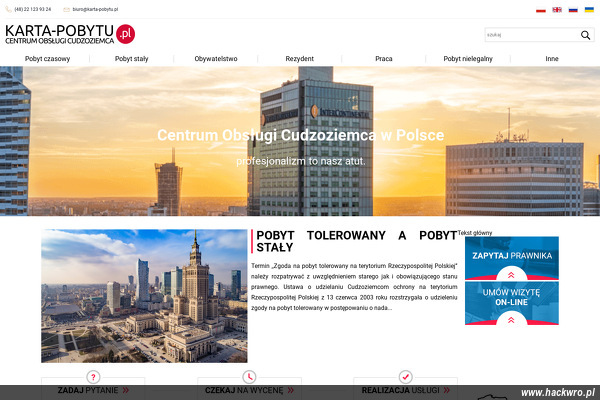This screenshot has height=400, width=600.
Task: Switch language with the Polish flag
Action: pos(541,10)
